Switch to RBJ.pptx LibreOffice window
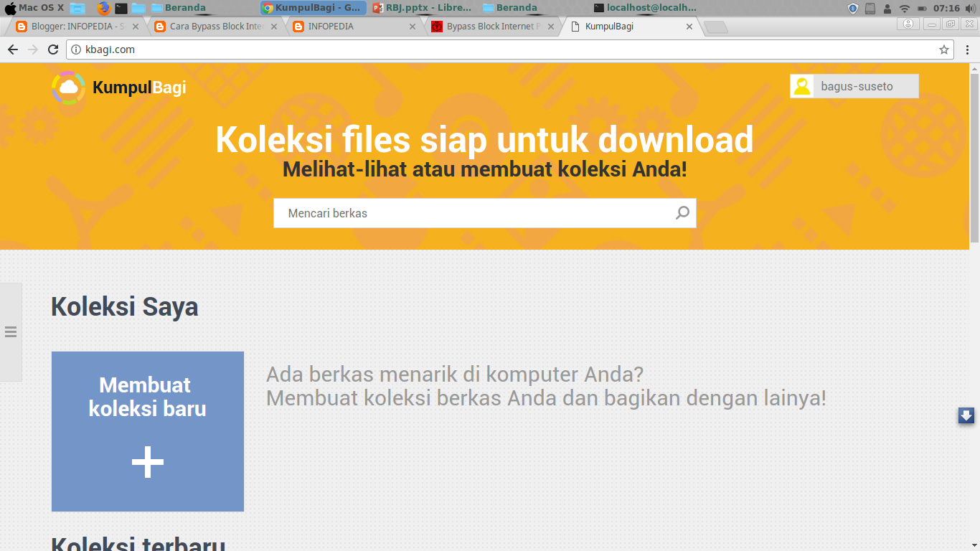The height and width of the screenshot is (551, 980). pyautogui.click(x=423, y=8)
